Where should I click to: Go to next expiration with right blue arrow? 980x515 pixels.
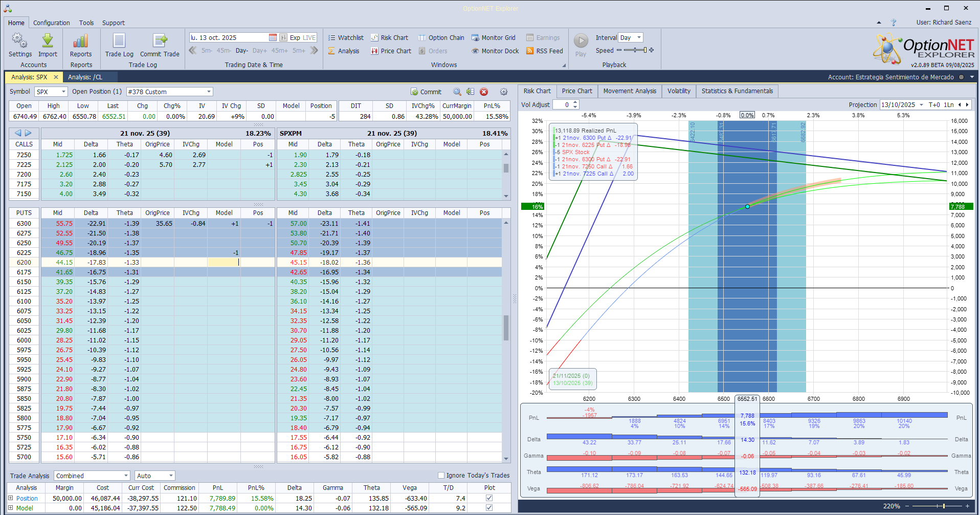[x=28, y=133]
